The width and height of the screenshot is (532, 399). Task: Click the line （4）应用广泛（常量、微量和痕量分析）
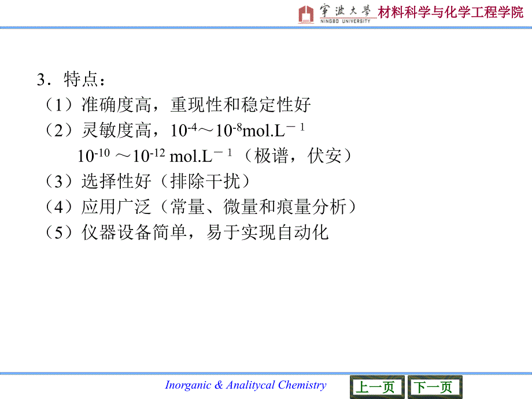(x=201, y=206)
